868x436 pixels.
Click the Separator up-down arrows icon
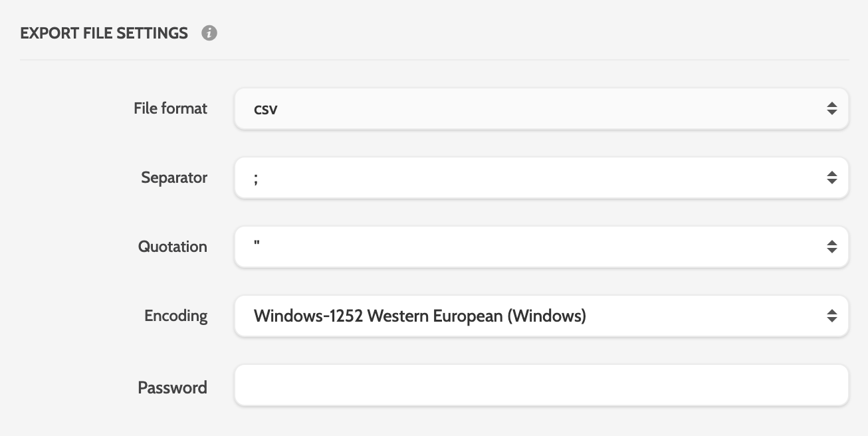pos(831,177)
